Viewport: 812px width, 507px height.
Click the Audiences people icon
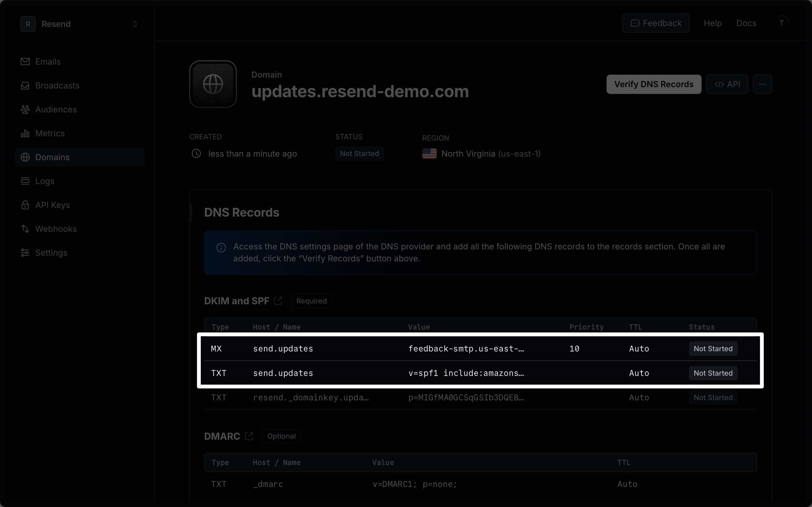point(25,109)
